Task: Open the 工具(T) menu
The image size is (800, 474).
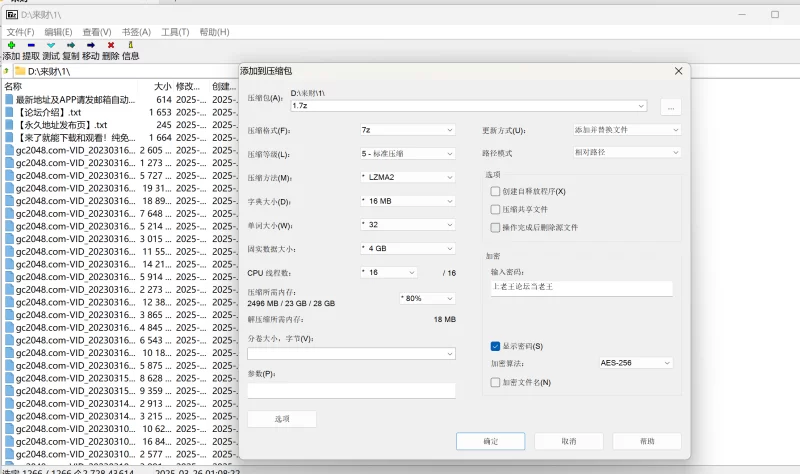Action: [x=175, y=32]
